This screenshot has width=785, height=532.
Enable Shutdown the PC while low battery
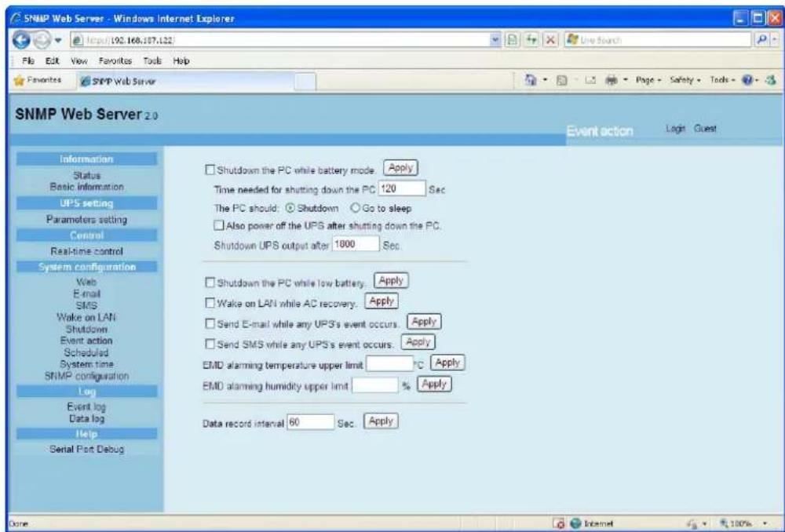point(210,283)
